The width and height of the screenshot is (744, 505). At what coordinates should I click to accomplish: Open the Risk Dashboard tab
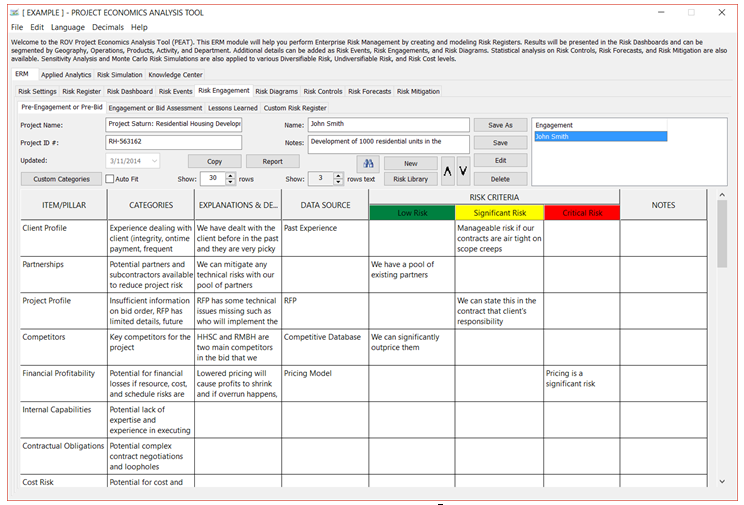pyautogui.click(x=130, y=91)
